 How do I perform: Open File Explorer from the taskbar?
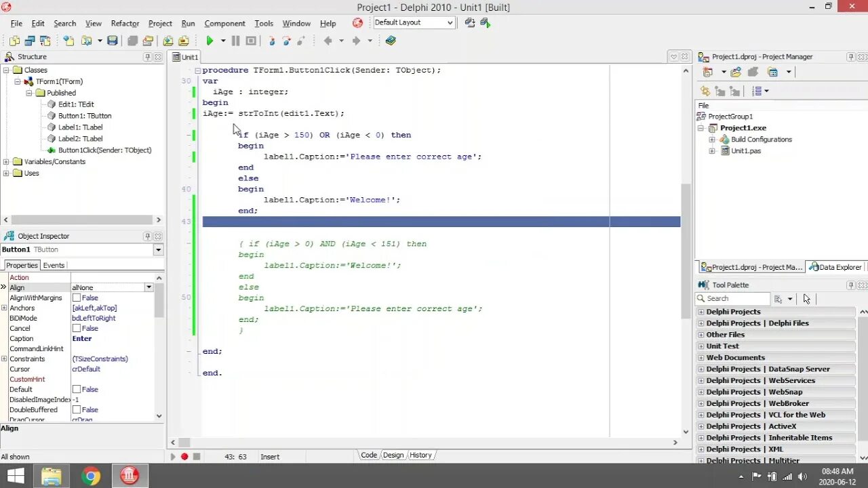point(52,476)
